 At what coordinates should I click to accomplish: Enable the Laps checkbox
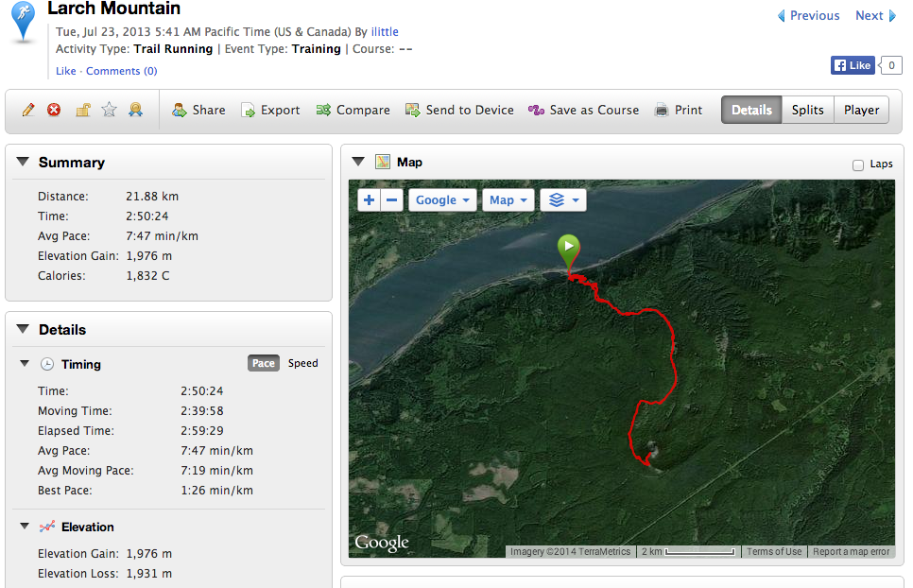(858, 164)
